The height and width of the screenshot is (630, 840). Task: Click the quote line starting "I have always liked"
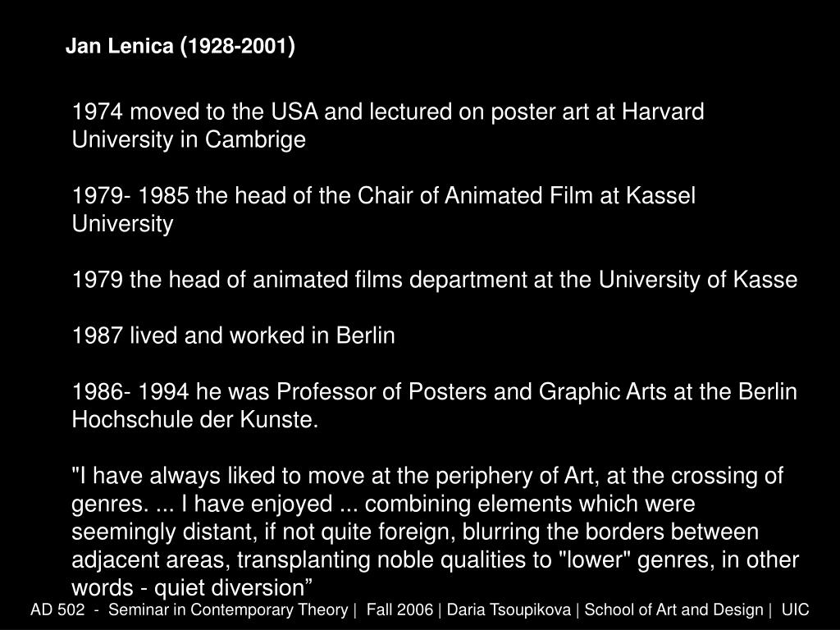click(x=427, y=476)
